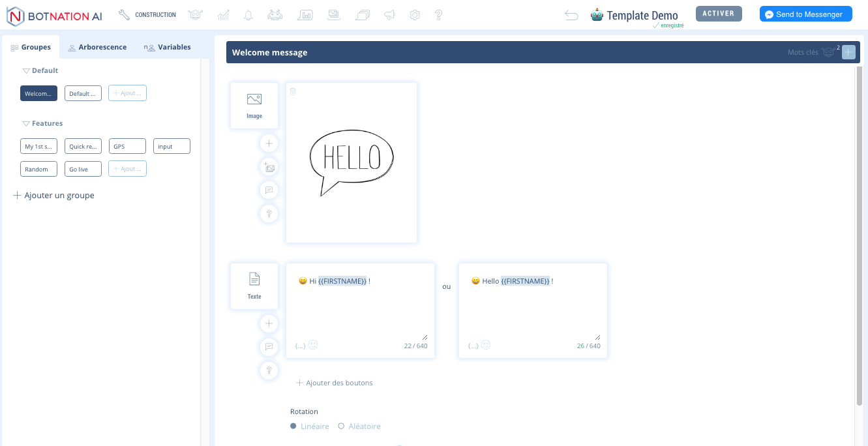Image resolution: width=868 pixels, height=446 pixels.
Task: Click the undo arrow beside Template Demo
Action: 571,15
